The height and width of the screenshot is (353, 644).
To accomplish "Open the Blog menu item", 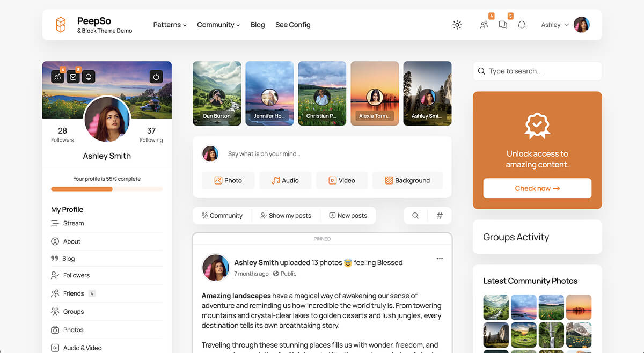I will 258,25.
